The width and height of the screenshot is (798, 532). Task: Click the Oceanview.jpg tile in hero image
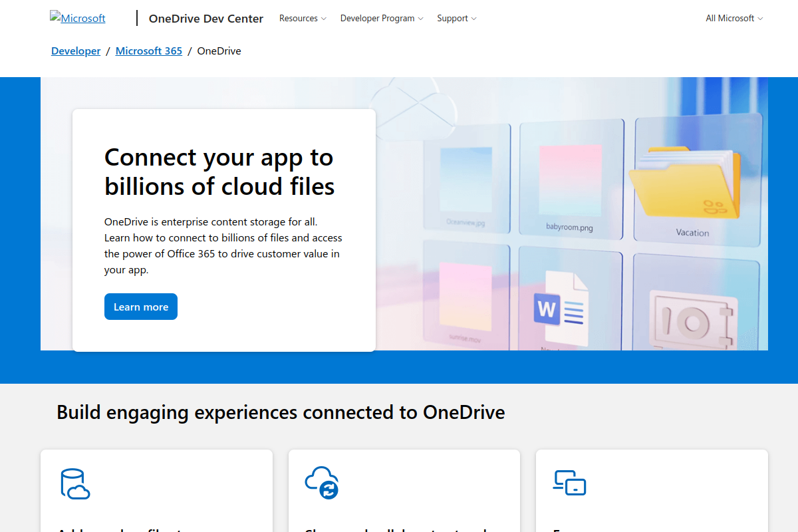466,178
